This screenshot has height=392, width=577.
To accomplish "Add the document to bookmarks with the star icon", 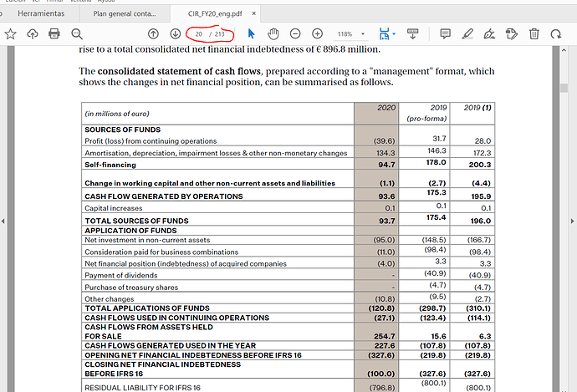I will [x=10, y=33].
